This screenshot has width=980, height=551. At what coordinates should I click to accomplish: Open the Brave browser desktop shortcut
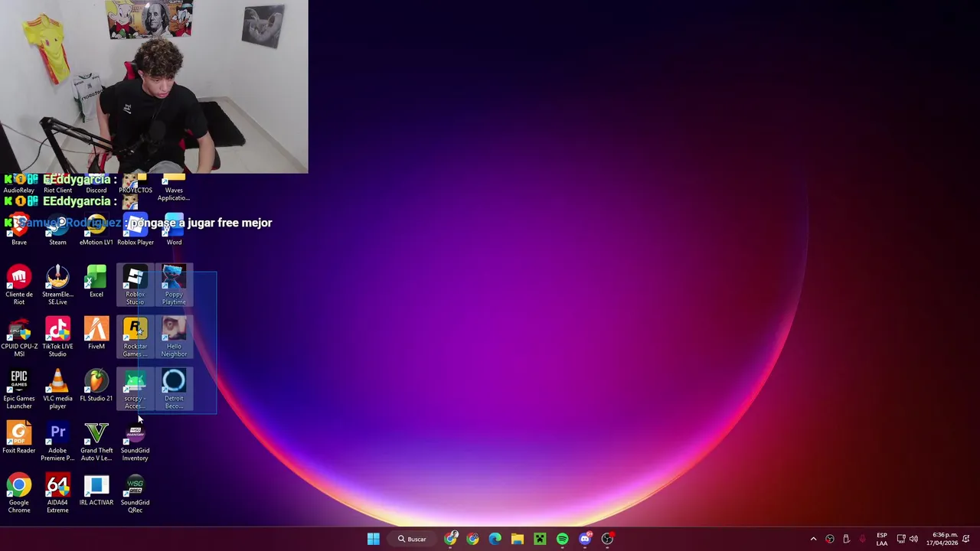19,230
